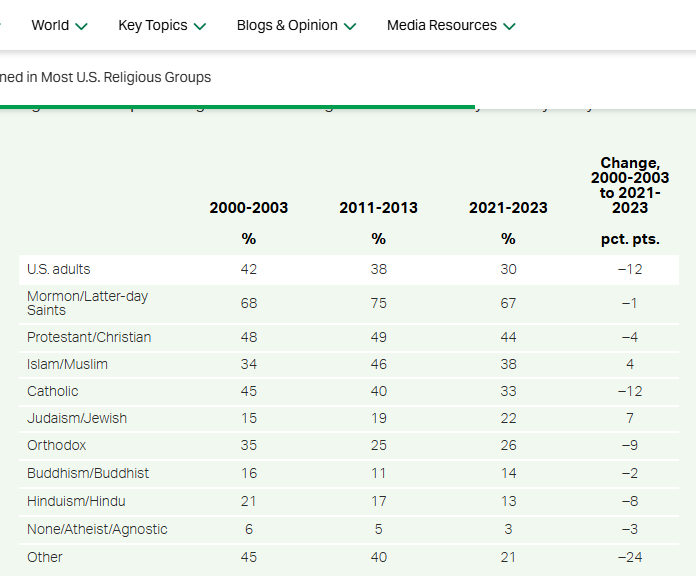
Task: Click Mormon change value −1
Action: (x=630, y=304)
